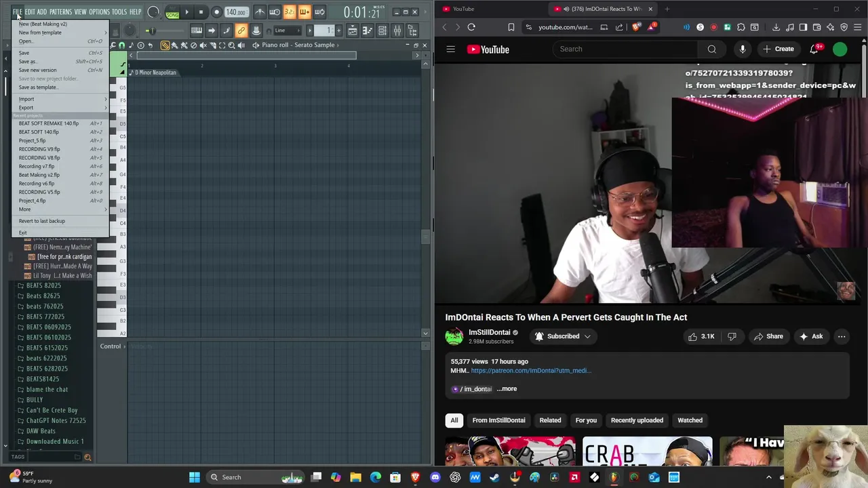Image resolution: width=868 pixels, height=488 pixels.
Task: Open YouTube notifications bell
Action: coord(814,49)
